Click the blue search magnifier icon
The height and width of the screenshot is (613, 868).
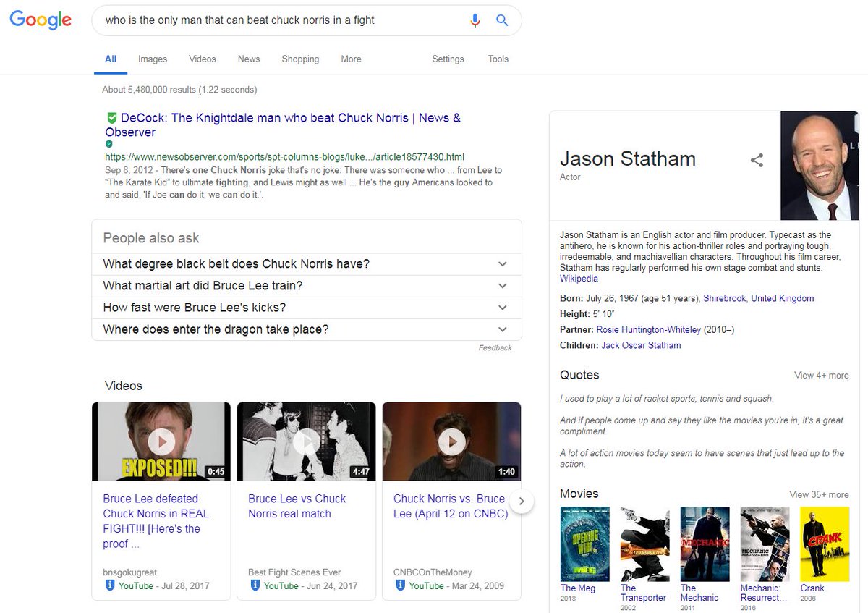502,20
